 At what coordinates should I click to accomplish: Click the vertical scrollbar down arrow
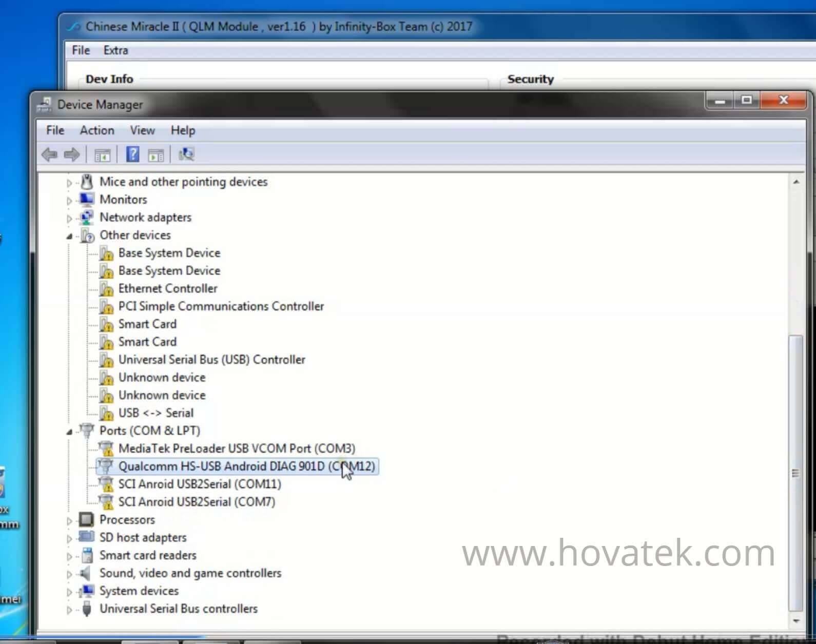[796, 621]
